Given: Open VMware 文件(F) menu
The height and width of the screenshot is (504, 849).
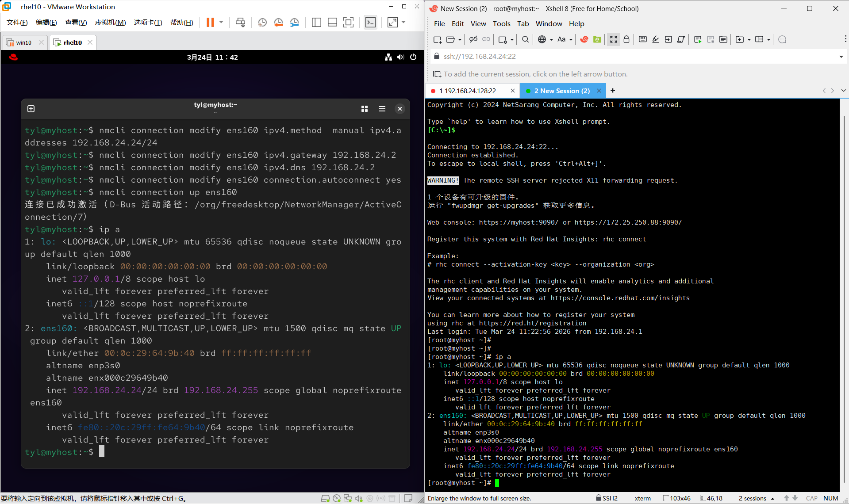Looking at the screenshot, I should (17, 23).
